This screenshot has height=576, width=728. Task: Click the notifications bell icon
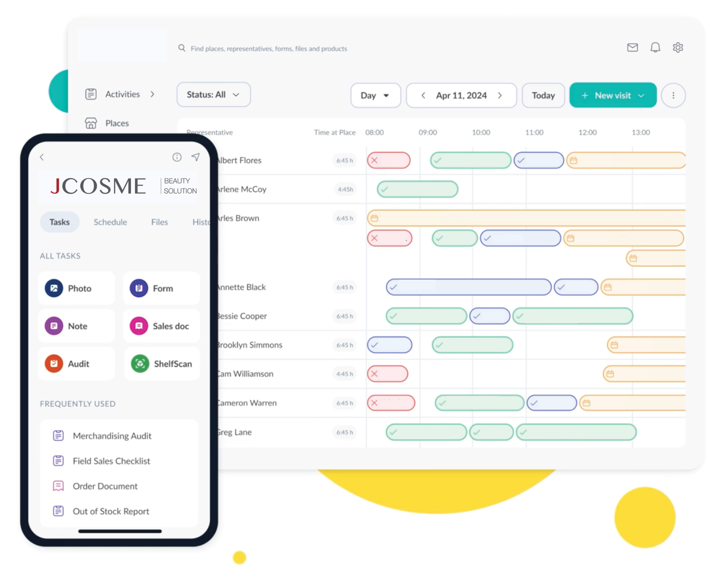[655, 47]
